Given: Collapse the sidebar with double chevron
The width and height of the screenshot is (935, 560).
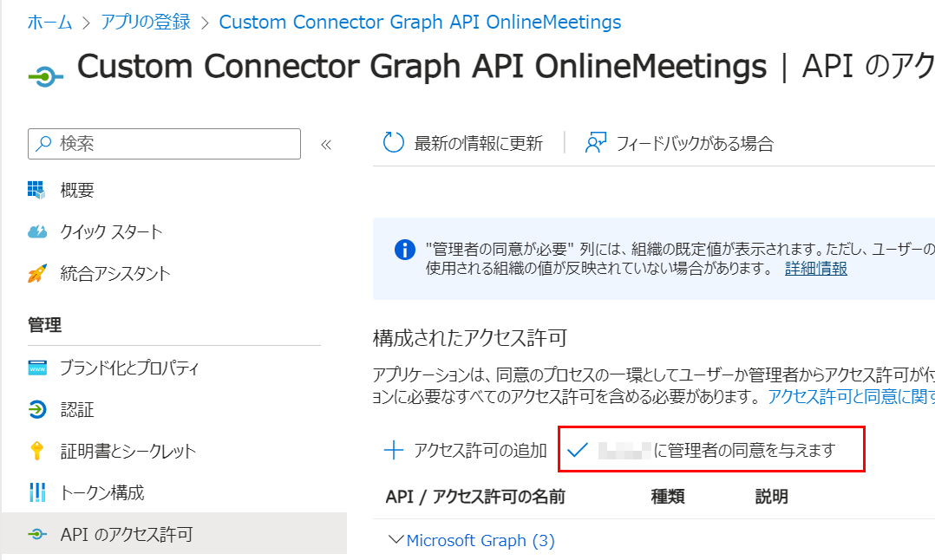Looking at the screenshot, I should coord(326,145).
